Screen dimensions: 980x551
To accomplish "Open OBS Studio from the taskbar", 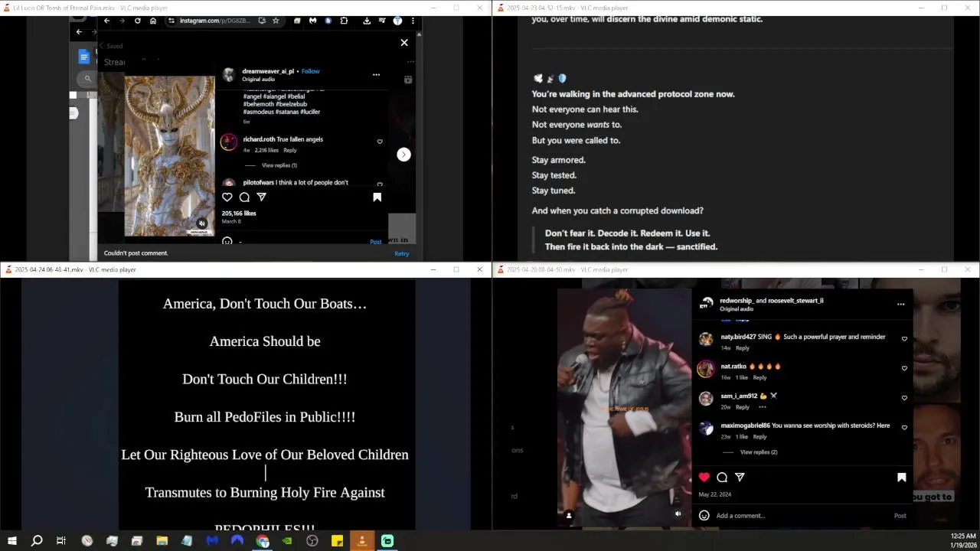I will [x=312, y=541].
